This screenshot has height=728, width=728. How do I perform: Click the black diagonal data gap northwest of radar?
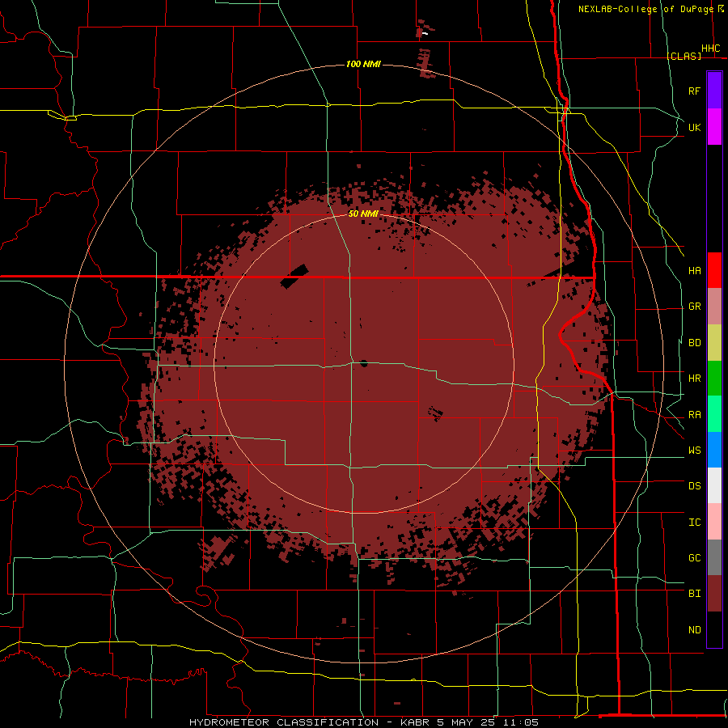pos(294,277)
